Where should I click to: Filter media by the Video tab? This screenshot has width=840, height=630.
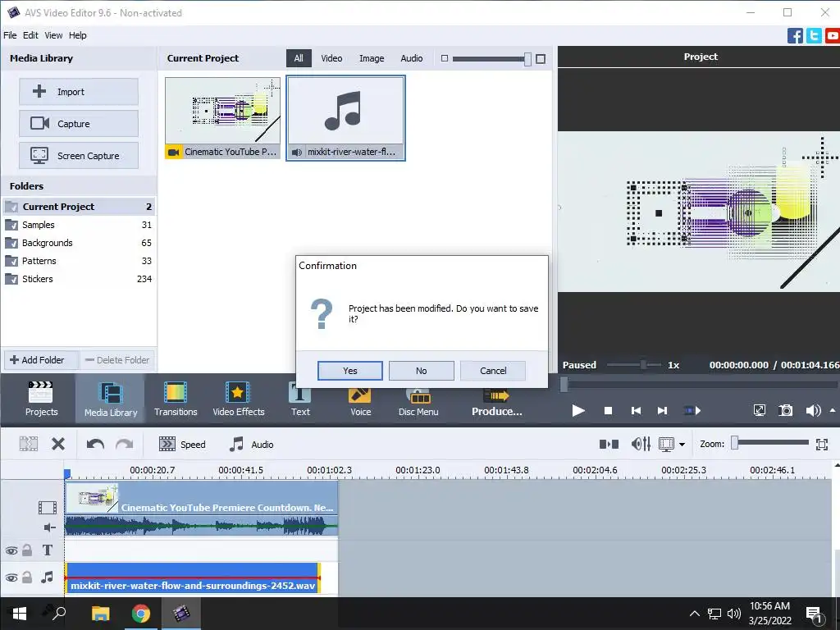(331, 58)
